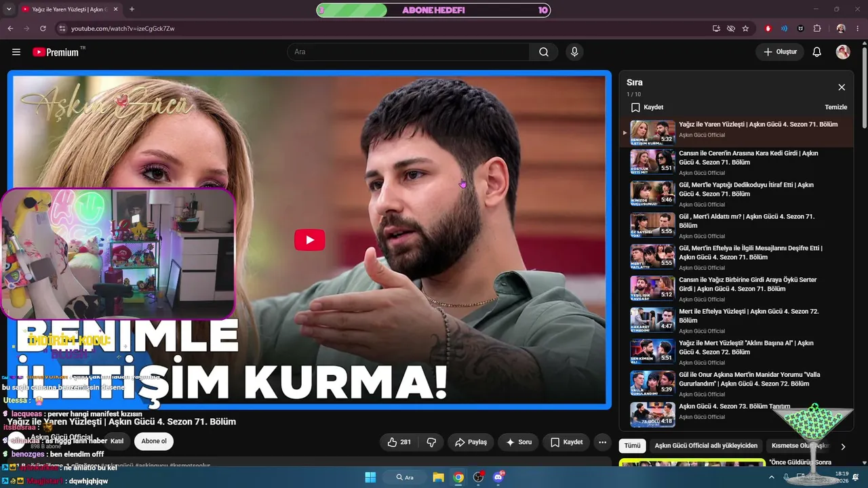
Task: Click the 4:47 duration thumbnail in queue
Action: point(652,319)
